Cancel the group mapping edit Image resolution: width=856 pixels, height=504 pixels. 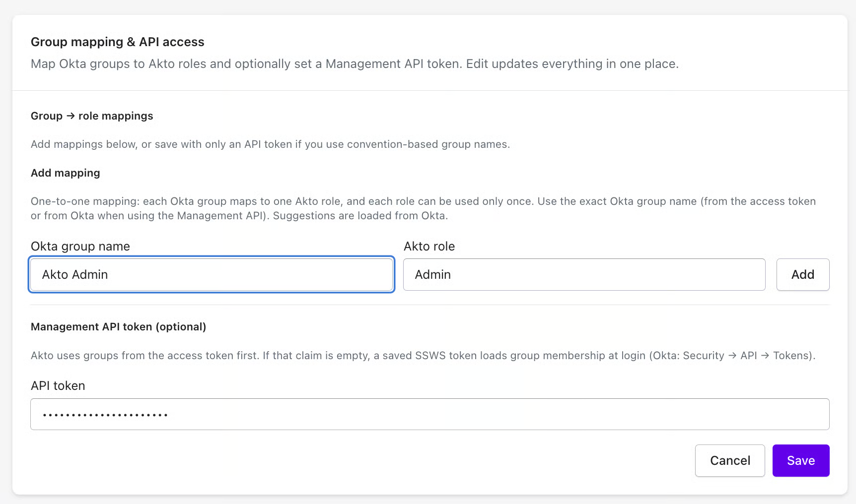729,460
